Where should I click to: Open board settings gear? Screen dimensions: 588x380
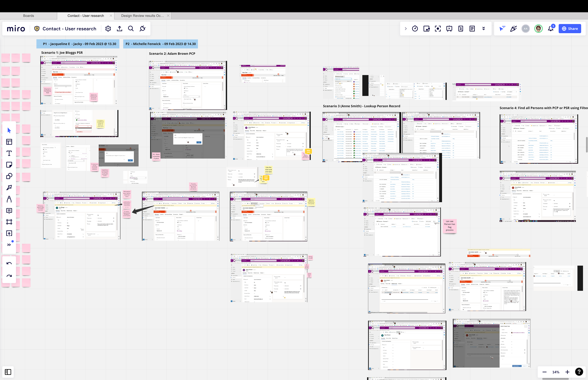point(108,29)
